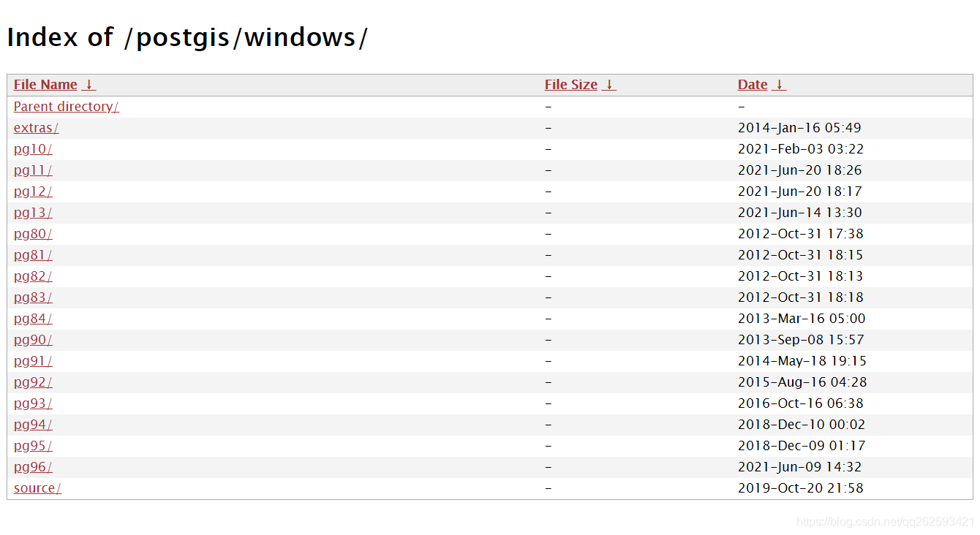Sort listing by File Size header
The width and height of the screenshot is (980, 535).
pos(571,84)
